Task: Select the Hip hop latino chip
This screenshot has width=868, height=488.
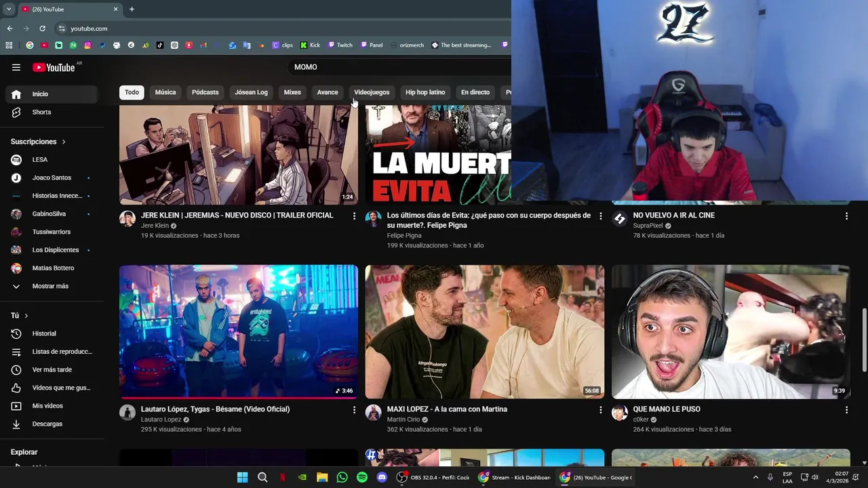Action: click(425, 92)
